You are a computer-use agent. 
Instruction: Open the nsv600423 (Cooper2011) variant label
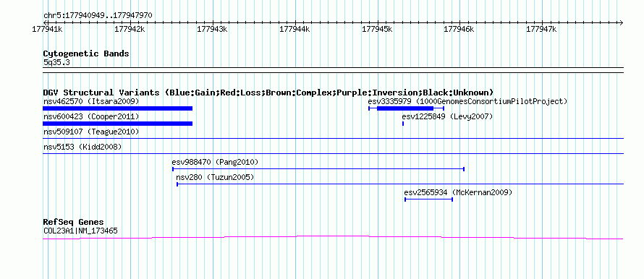coord(91,117)
